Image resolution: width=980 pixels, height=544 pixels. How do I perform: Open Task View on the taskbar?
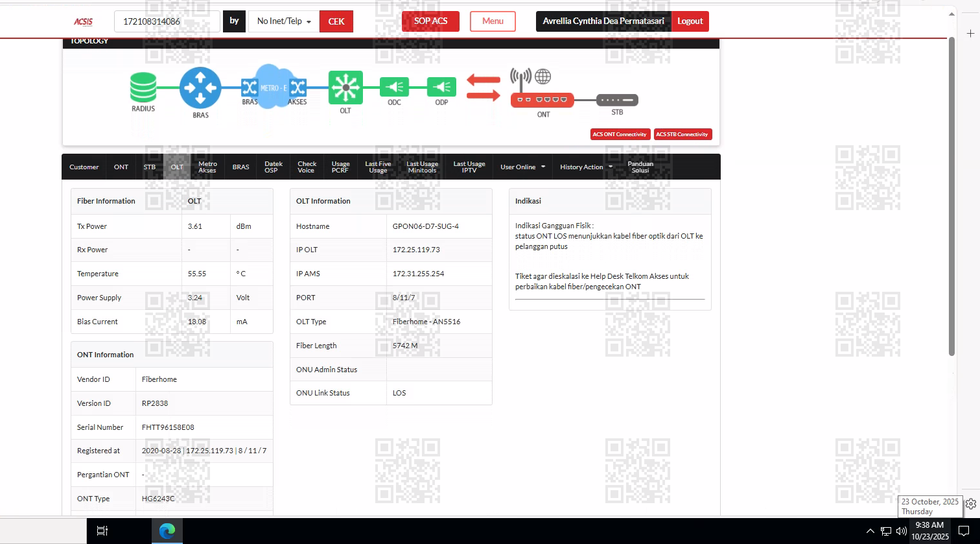[102, 531]
